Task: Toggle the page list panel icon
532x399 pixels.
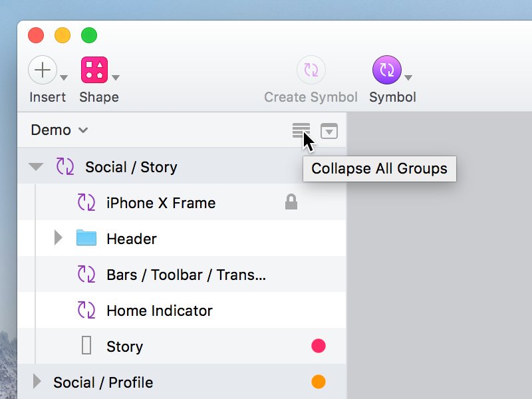Action: [x=329, y=131]
